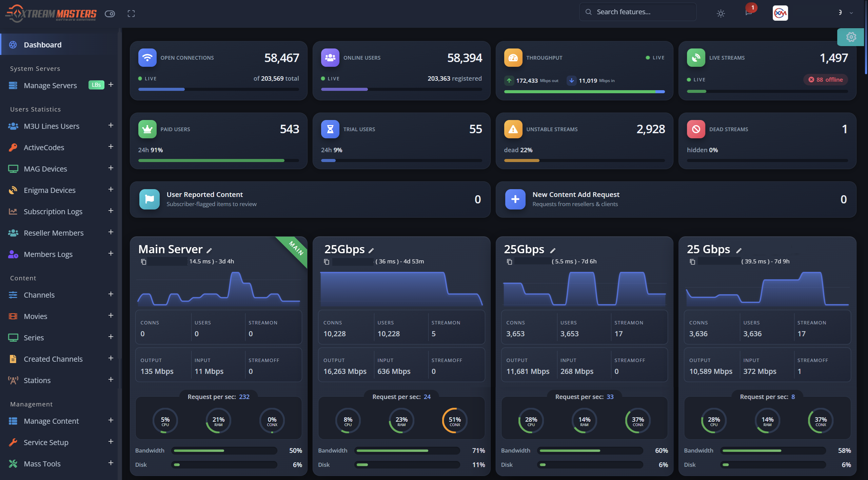Click the Throughput gauge icon
Viewport: 868px width, 480px height.
point(513,58)
